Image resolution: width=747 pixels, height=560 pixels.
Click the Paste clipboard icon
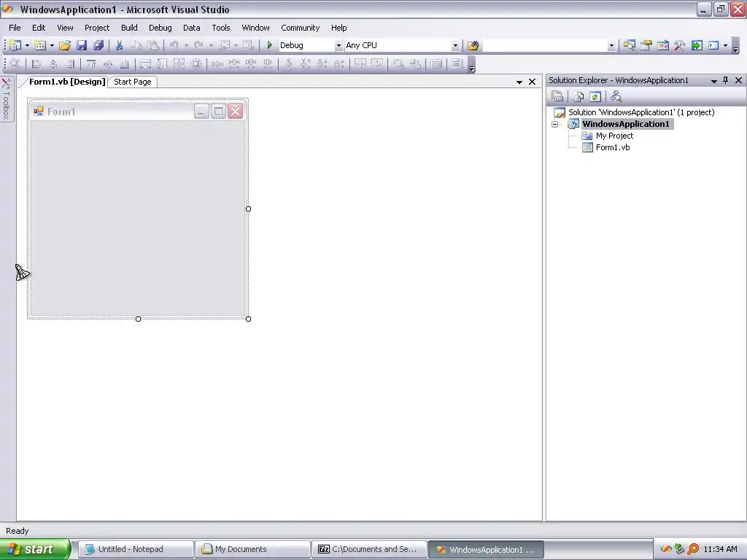(153, 45)
